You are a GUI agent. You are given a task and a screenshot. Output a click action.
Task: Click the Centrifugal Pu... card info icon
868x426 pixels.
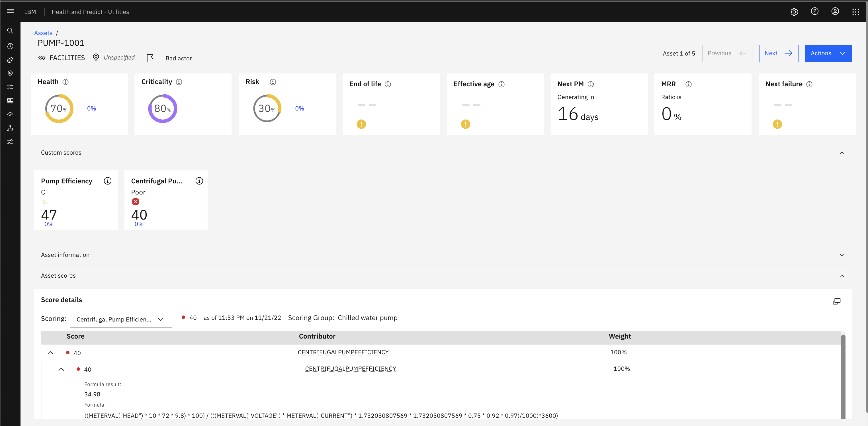point(199,181)
